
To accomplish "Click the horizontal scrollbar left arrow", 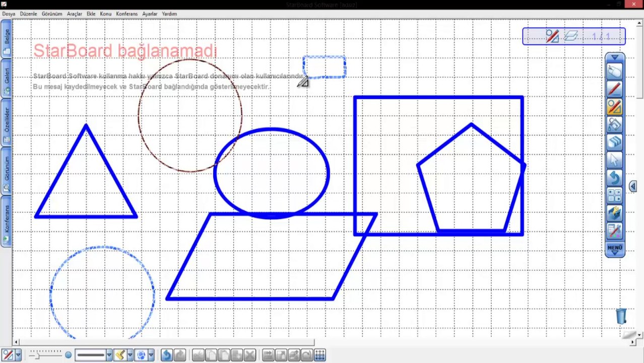I will [x=16, y=342].
